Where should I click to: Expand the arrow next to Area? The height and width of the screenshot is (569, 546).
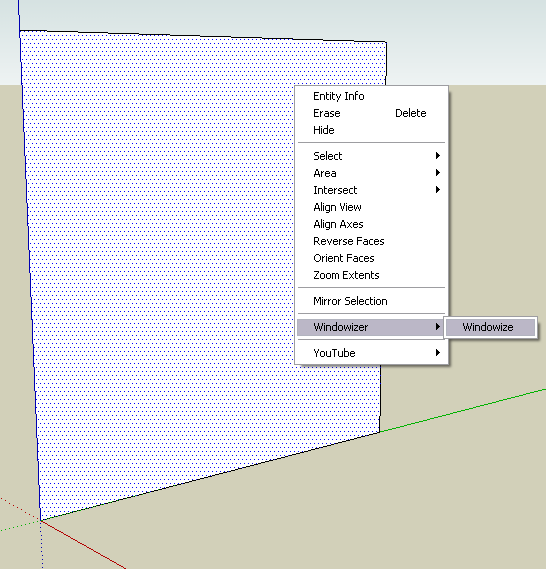pos(438,173)
